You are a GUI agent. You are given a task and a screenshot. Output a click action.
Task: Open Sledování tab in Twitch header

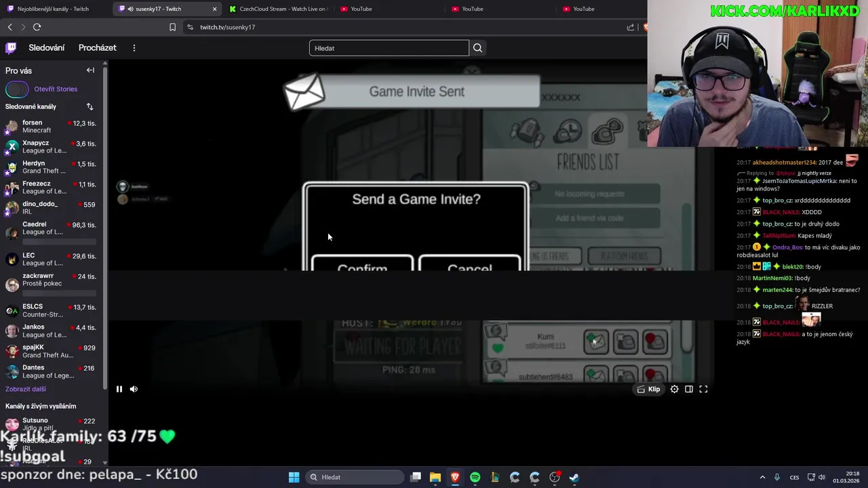click(x=47, y=47)
